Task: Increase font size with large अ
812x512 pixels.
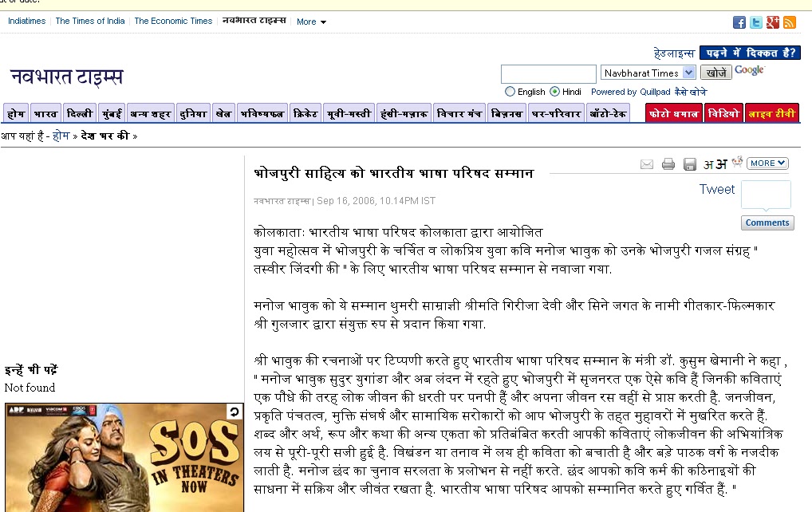Action: [721, 164]
